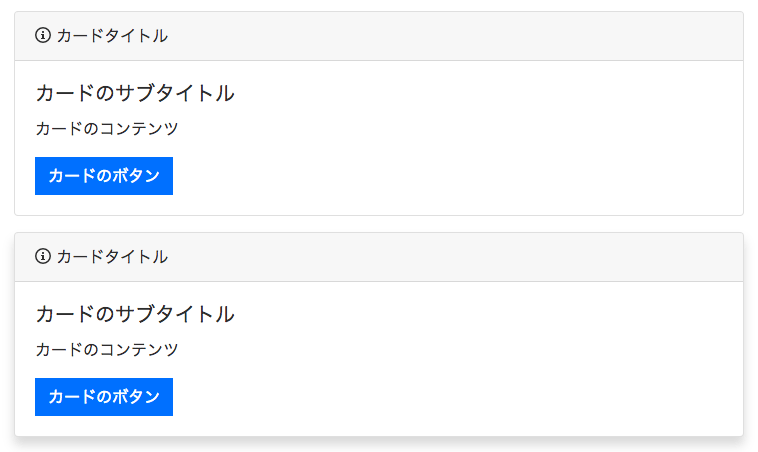Click the info icon in the second card header
758x452 pixels.
tap(43, 256)
